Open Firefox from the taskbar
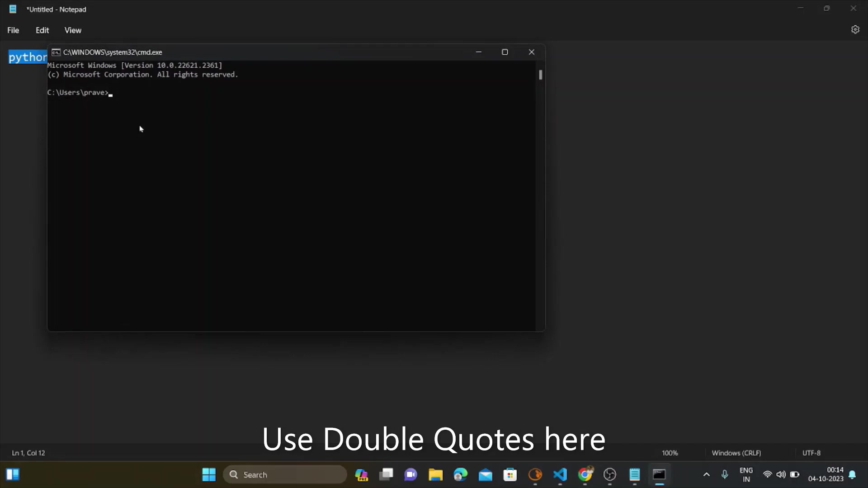This screenshot has height=488, width=868. [x=535, y=474]
